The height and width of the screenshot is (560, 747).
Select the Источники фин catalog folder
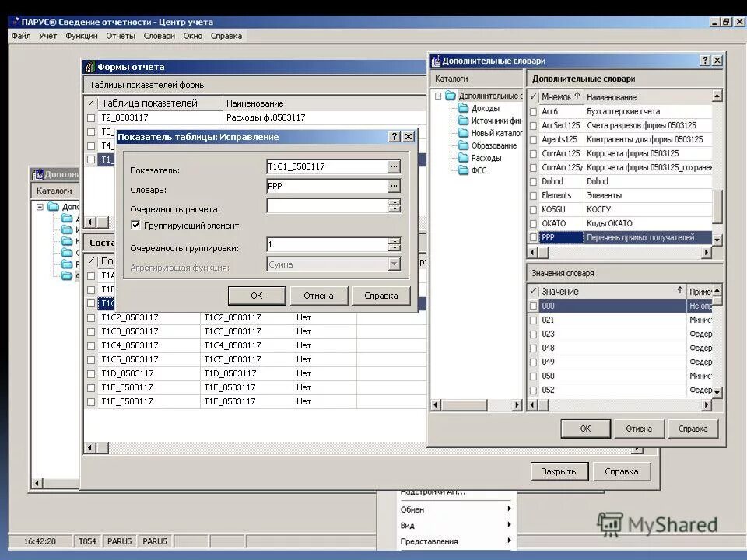pos(496,121)
